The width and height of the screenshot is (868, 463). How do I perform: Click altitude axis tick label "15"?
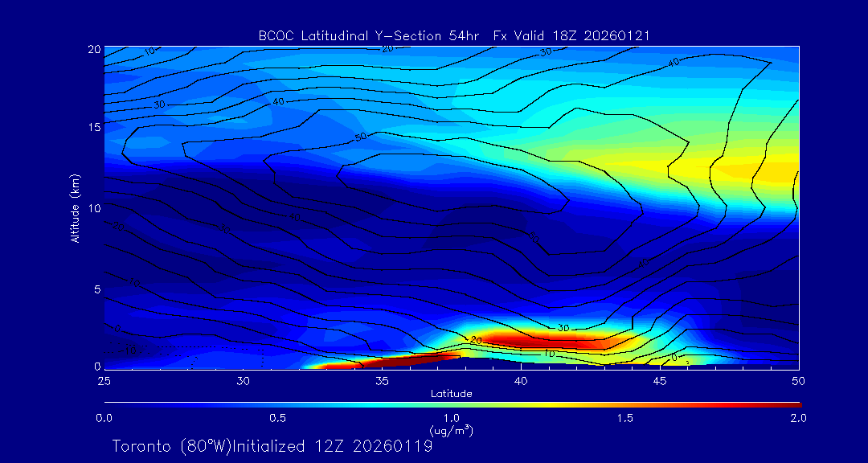click(x=94, y=127)
